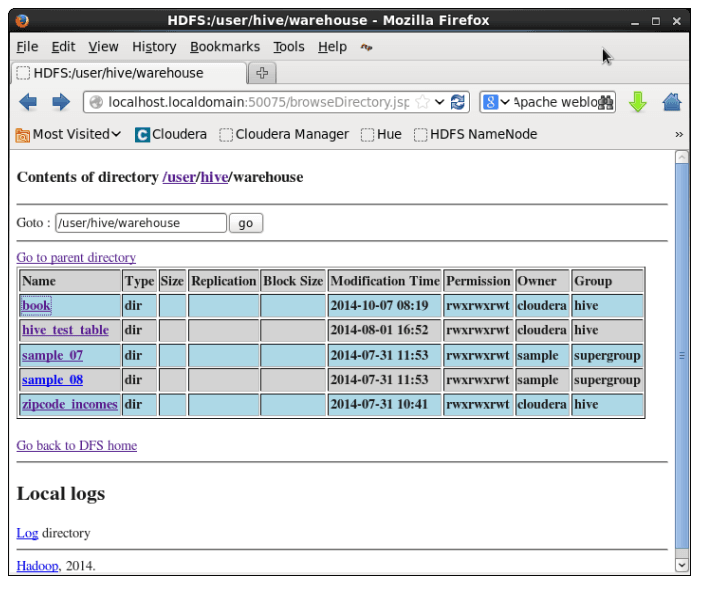704x589 pixels.
Task: Reload the page with the refresh icon
Action: [458, 102]
